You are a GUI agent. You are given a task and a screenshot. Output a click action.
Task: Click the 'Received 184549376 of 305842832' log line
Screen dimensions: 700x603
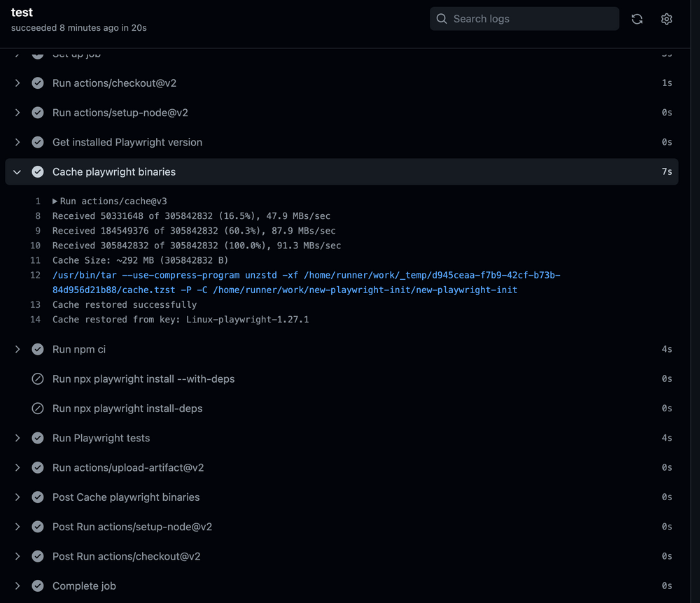click(x=194, y=231)
